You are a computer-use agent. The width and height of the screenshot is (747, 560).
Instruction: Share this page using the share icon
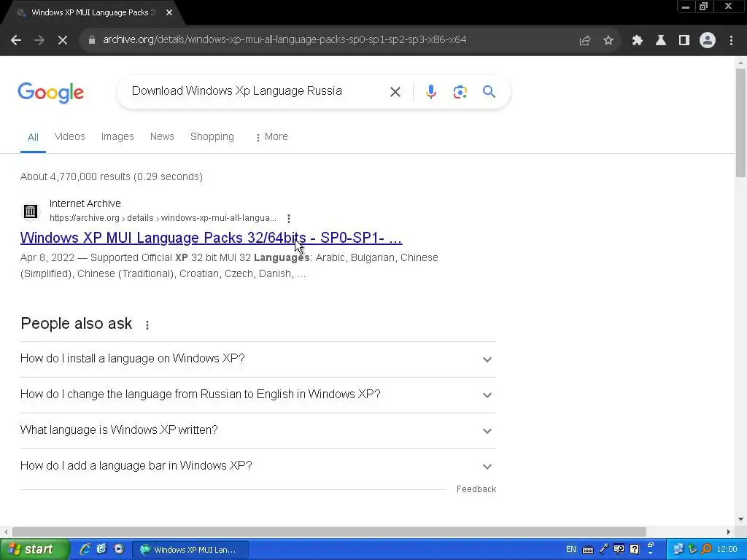[x=584, y=41]
